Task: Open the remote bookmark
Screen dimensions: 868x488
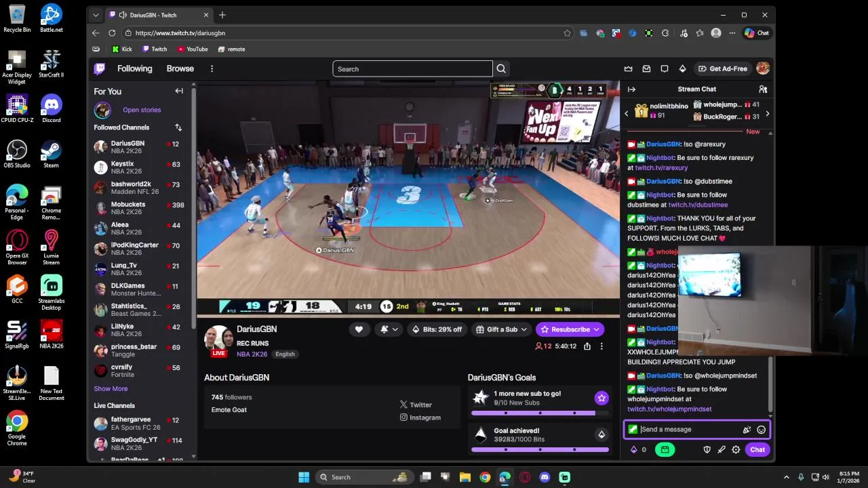Action: [231, 49]
